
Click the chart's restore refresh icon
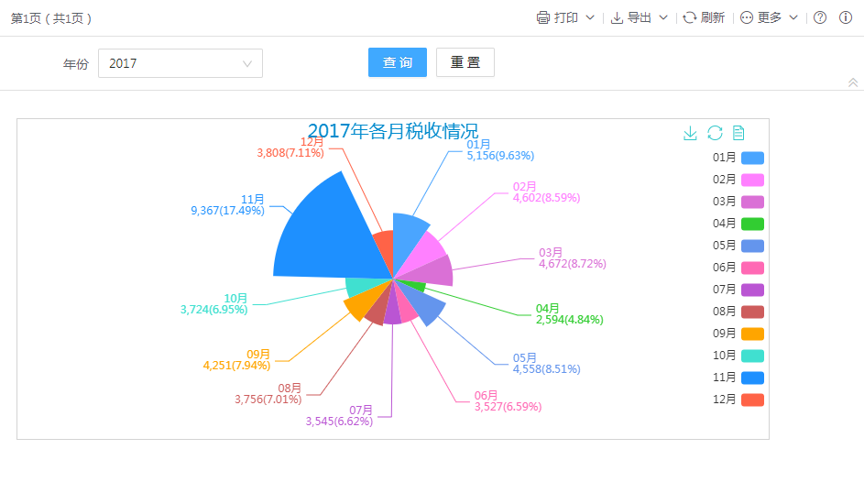(715, 134)
